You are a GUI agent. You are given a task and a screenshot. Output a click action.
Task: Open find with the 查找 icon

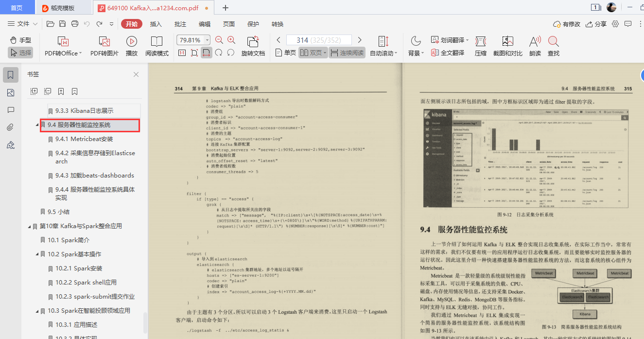click(554, 46)
